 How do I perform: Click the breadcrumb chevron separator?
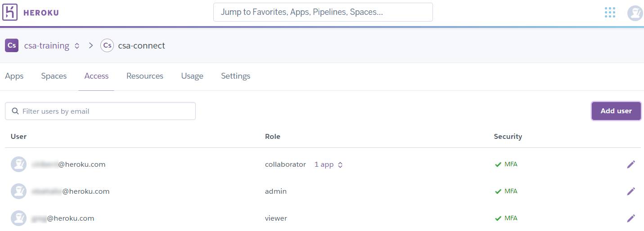(90, 45)
